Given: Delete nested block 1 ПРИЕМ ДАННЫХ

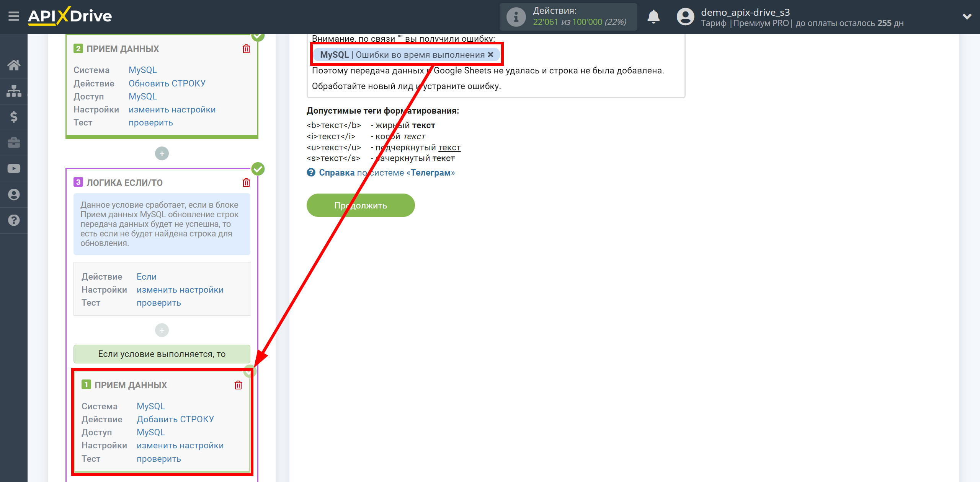Looking at the screenshot, I should (238, 385).
